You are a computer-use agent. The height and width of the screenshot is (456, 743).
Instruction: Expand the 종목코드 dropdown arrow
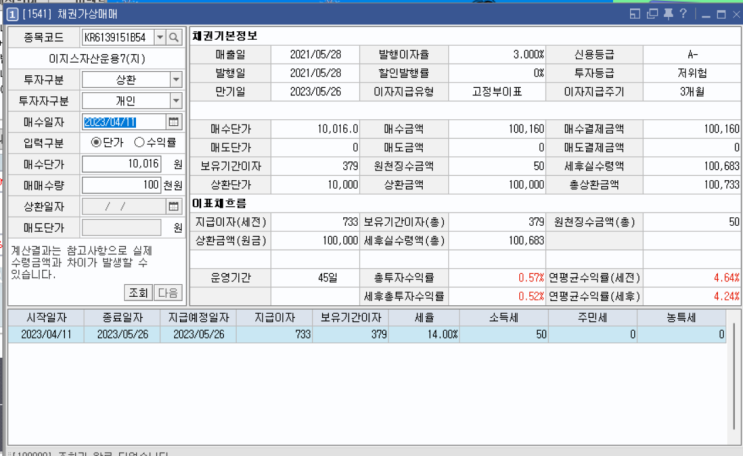(x=160, y=37)
